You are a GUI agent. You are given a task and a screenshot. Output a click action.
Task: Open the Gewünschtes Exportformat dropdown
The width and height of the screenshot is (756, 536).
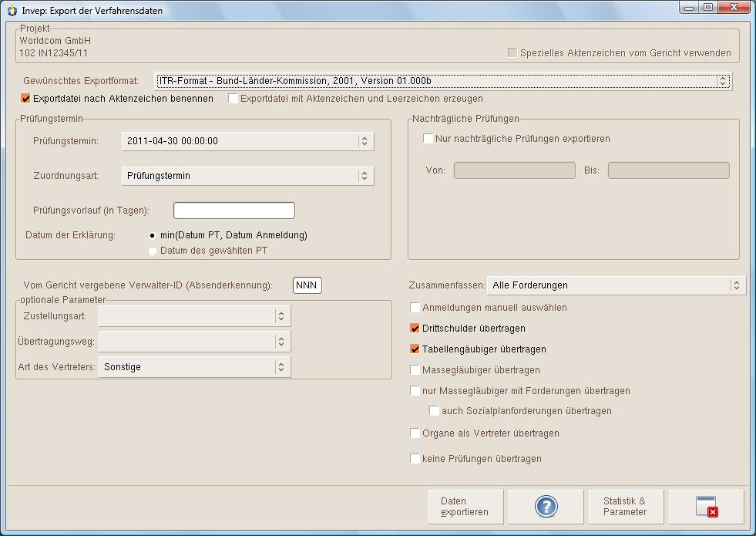442,81
